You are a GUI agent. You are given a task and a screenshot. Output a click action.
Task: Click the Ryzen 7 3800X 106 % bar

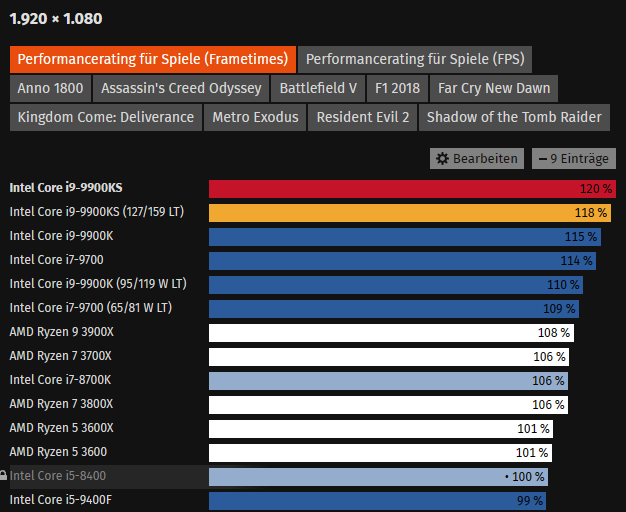point(388,405)
